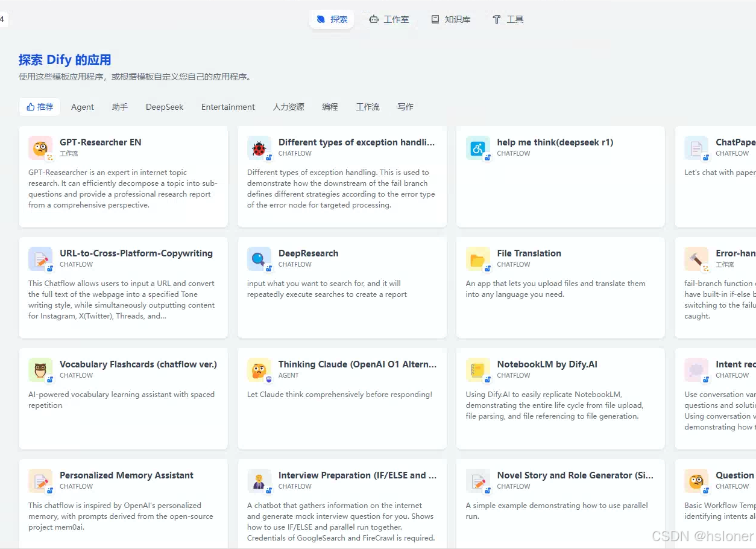Open Novel Story and Role Generator title
Image resolution: width=756 pixels, height=549 pixels.
tap(575, 475)
